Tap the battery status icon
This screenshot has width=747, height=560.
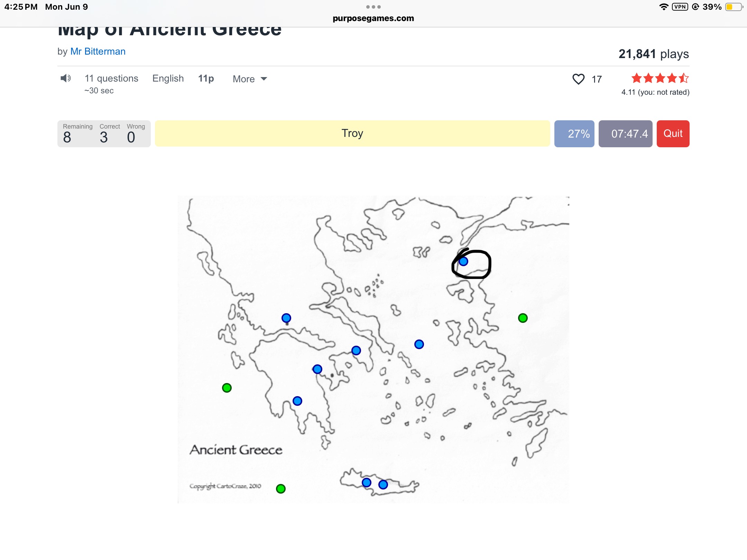[x=734, y=7]
